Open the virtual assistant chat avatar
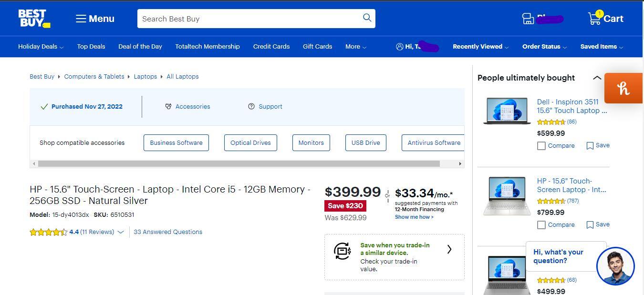The height and width of the screenshot is (295, 644). 615,266
